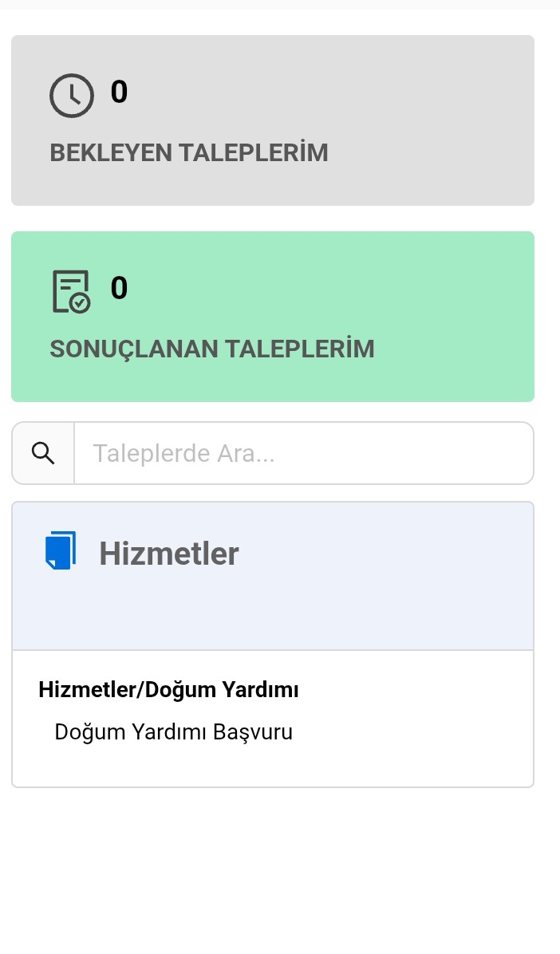Click inside the Taleplerde Ara search field
560x954 pixels.
coord(303,452)
